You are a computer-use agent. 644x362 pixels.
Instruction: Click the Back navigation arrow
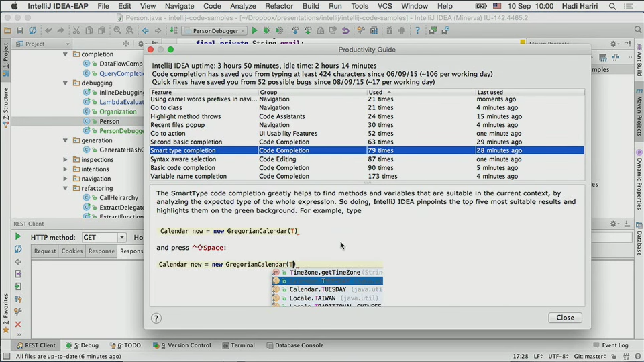[146, 30]
